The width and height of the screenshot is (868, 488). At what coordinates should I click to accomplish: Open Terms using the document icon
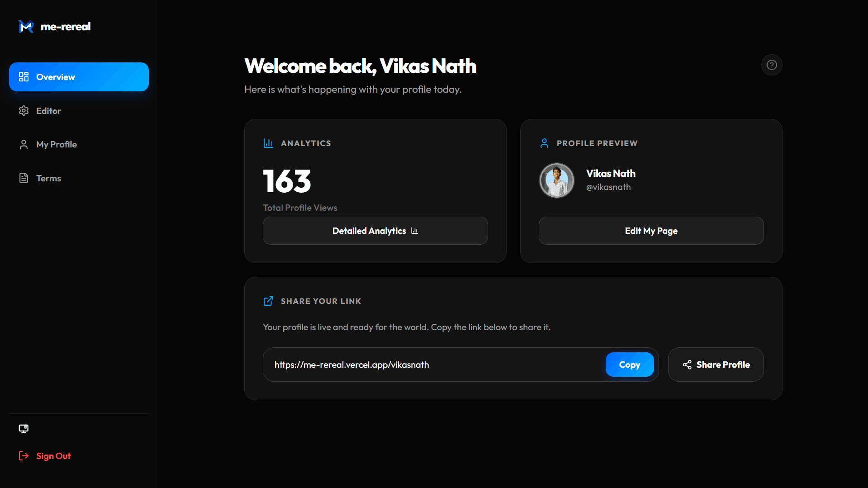click(24, 178)
